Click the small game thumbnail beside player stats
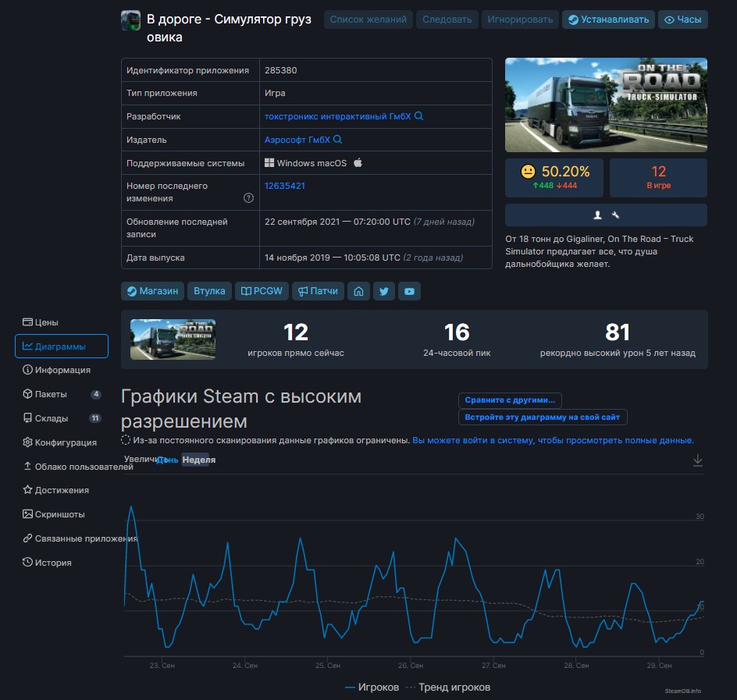The image size is (737, 700). point(173,339)
